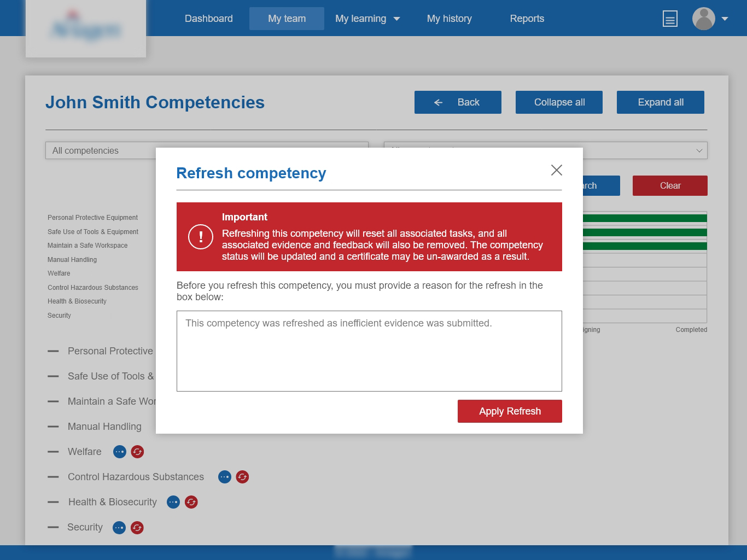The width and height of the screenshot is (747, 560).
Task: Open the blue more-options icon beside Security
Action: coord(119,528)
